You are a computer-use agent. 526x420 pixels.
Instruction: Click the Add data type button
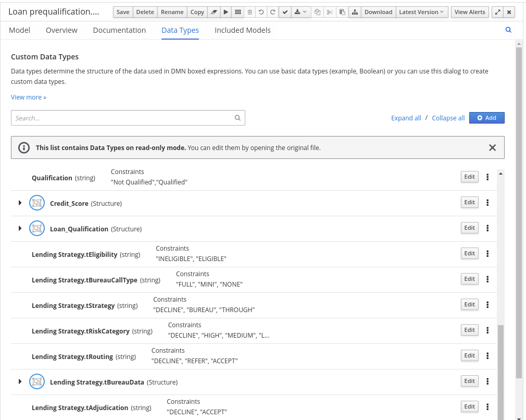[x=486, y=118]
